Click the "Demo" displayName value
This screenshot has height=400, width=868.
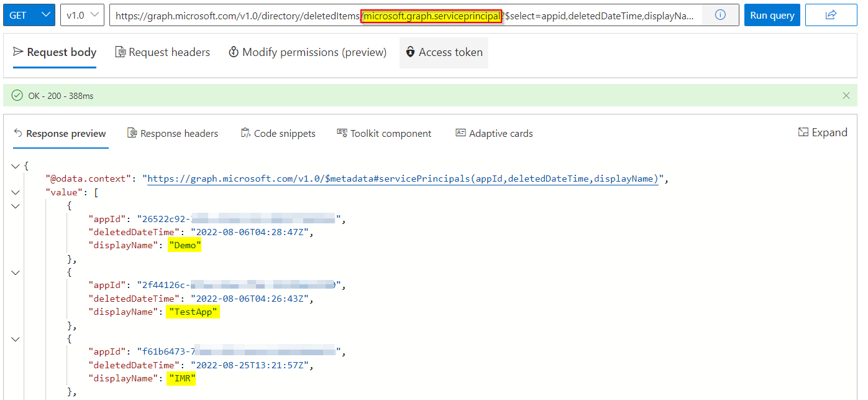185,245
